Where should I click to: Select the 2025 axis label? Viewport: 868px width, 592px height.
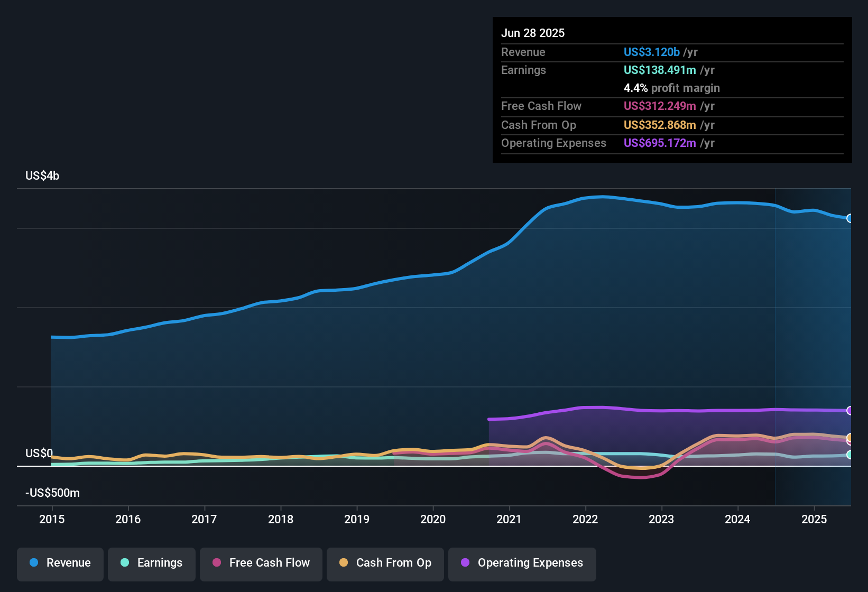[814, 520]
